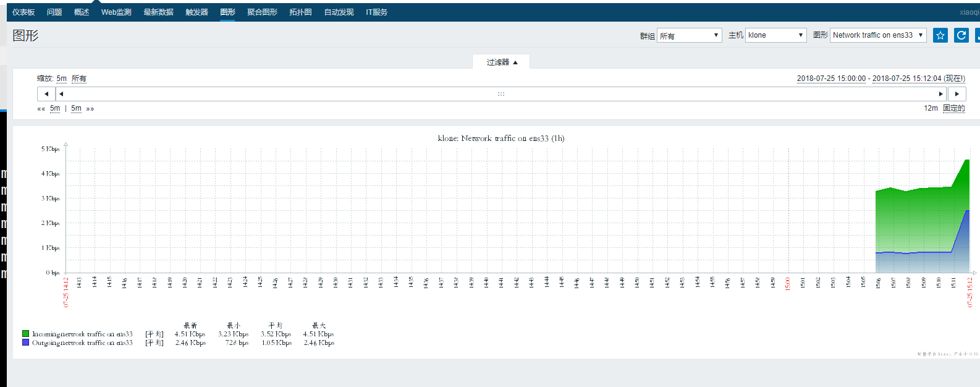This screenshot has width=980, height=387.
Task: Open the IT服务 menu item
Action: [x=376, y=12]
